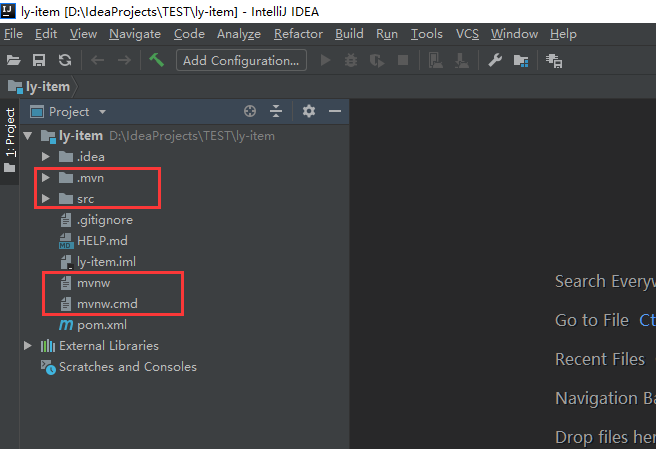Image resolution: width=656 pixels, height=449 pixels.
Task: Open Project panel gear options
Action: 309,111
